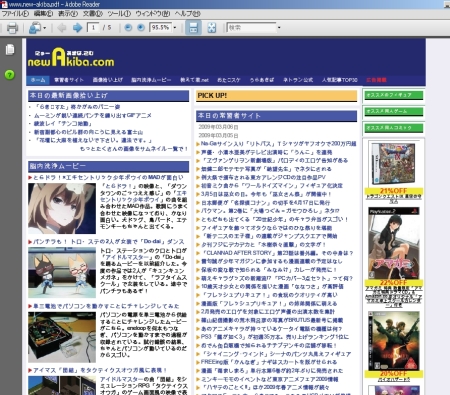Screen dimensions: 450x395
Task: Click the Print icon in toolbar
Action: 12,28
